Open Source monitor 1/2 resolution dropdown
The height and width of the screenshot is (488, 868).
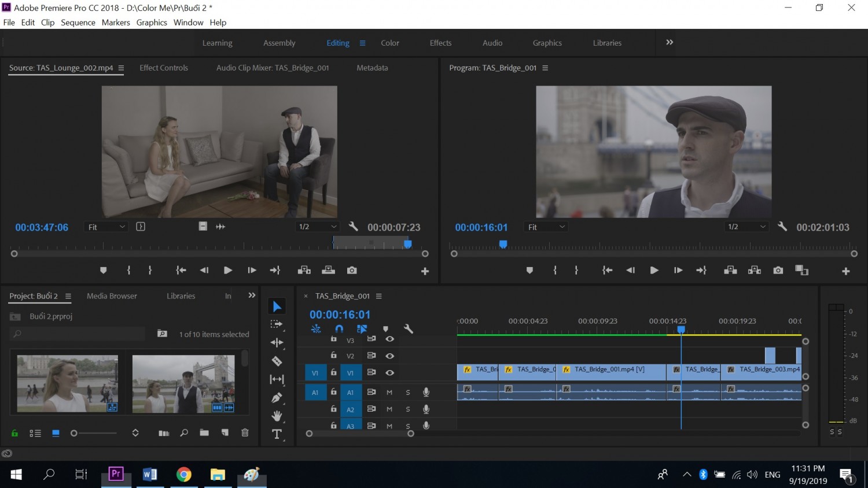pyautogui.click(x=318, y=227)
